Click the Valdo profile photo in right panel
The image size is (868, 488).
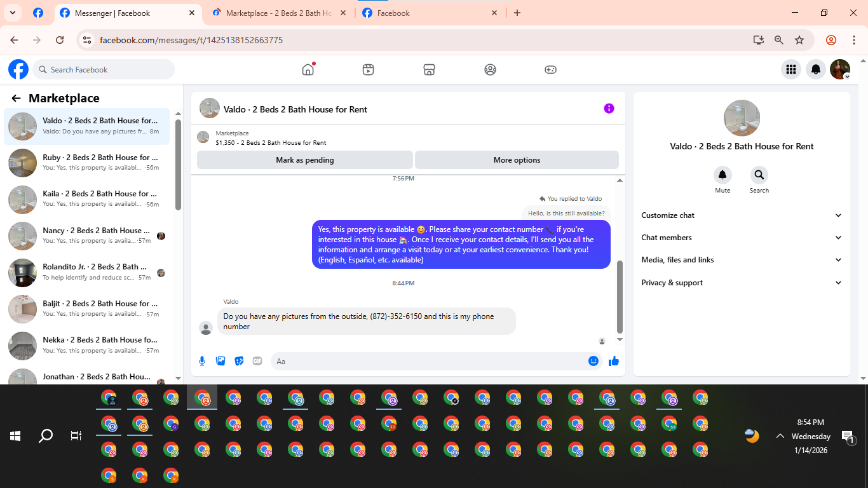tap(742, 118)
